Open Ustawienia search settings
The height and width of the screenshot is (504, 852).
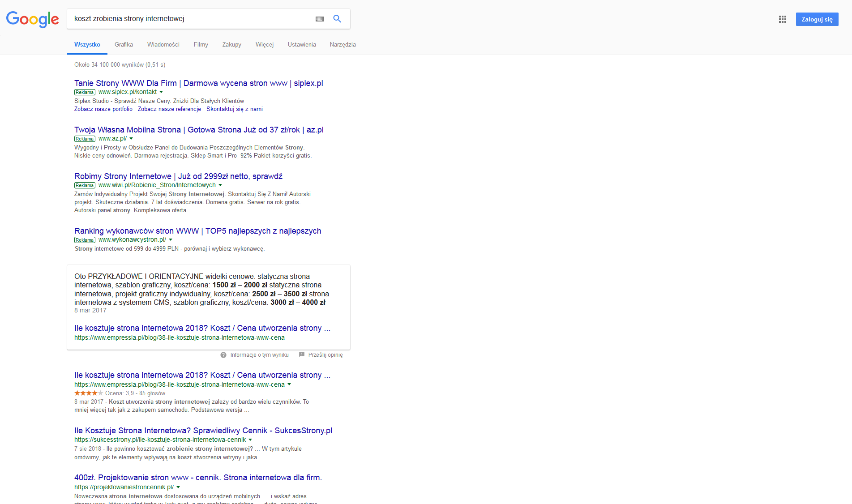point(302,45)
